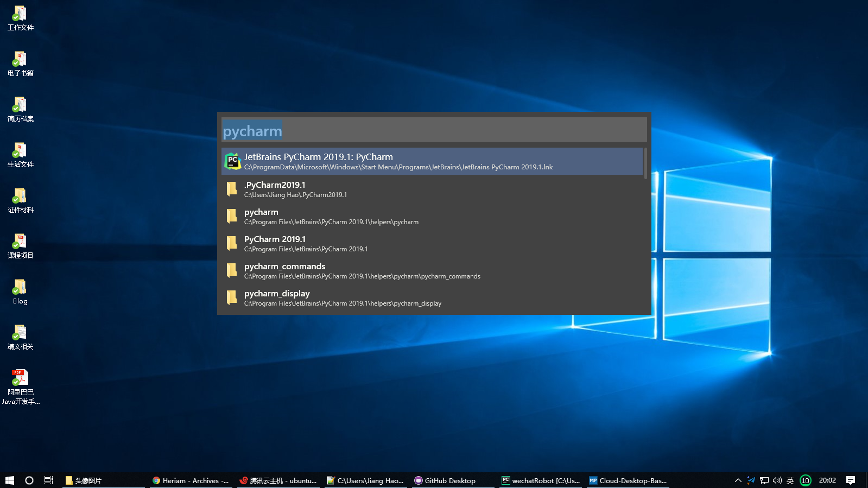Select the Blog desktop folder
This screenshot has width=868, height=488.
(21, 291)
